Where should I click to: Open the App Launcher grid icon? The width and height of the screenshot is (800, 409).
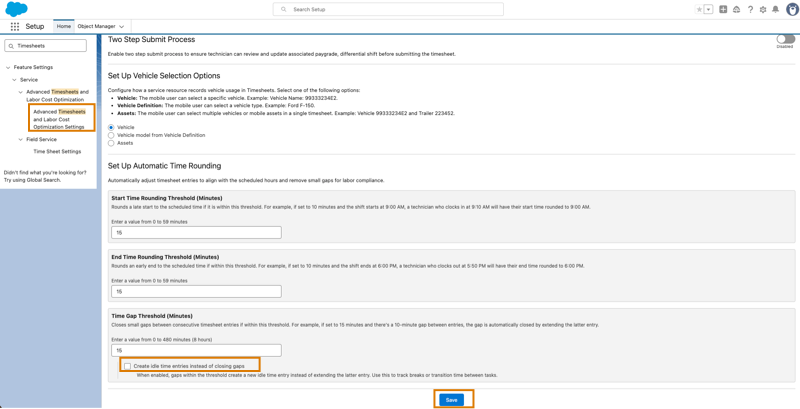[15, 27]
